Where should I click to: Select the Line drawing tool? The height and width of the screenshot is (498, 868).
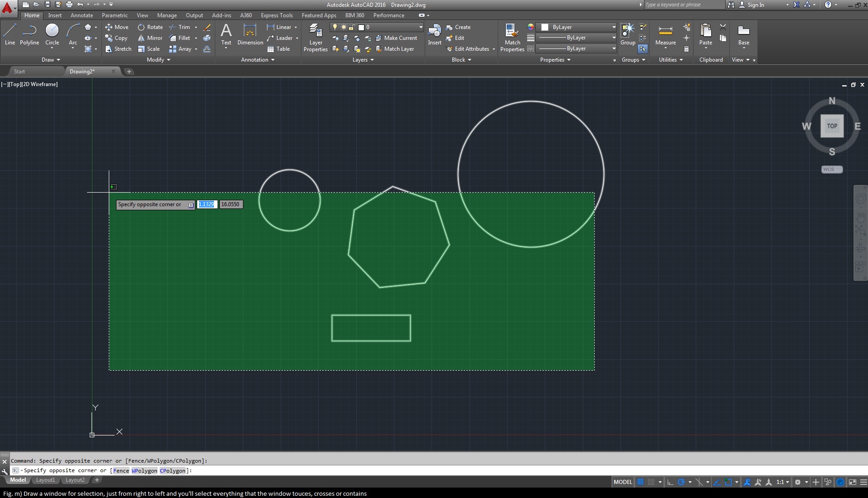click(10, 34)
